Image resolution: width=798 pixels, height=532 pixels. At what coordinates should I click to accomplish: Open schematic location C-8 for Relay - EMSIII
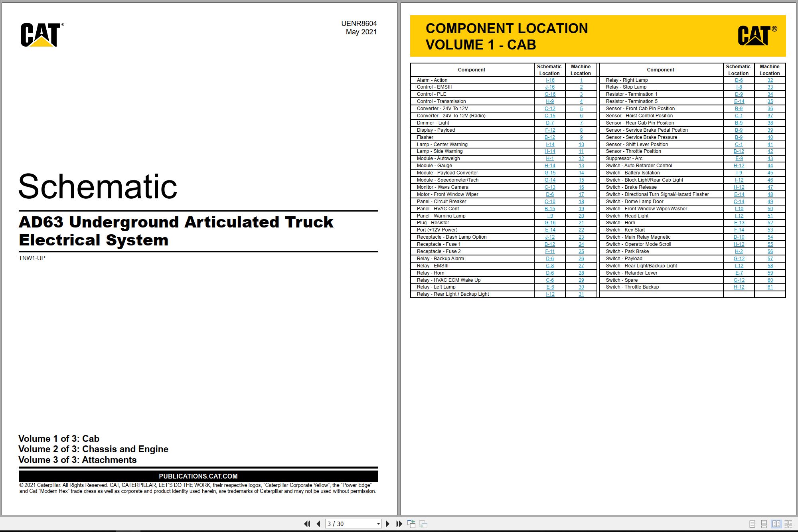550,266
